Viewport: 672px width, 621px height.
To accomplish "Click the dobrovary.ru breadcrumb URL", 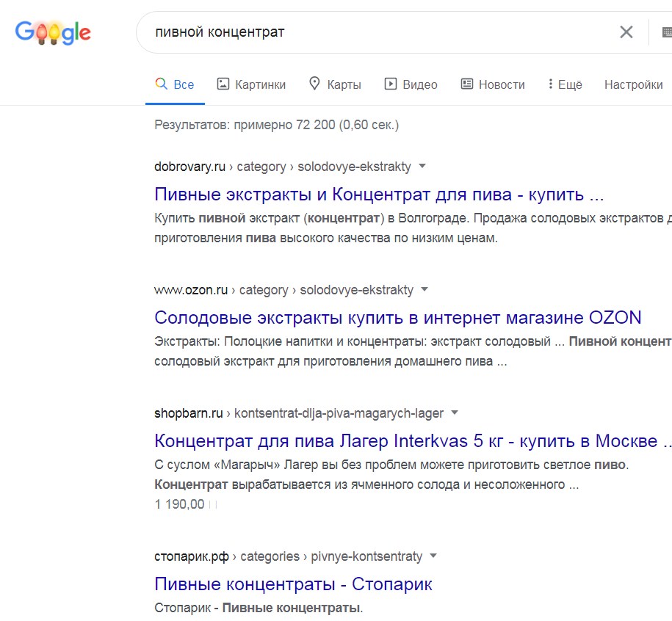I will coord(283,167).
